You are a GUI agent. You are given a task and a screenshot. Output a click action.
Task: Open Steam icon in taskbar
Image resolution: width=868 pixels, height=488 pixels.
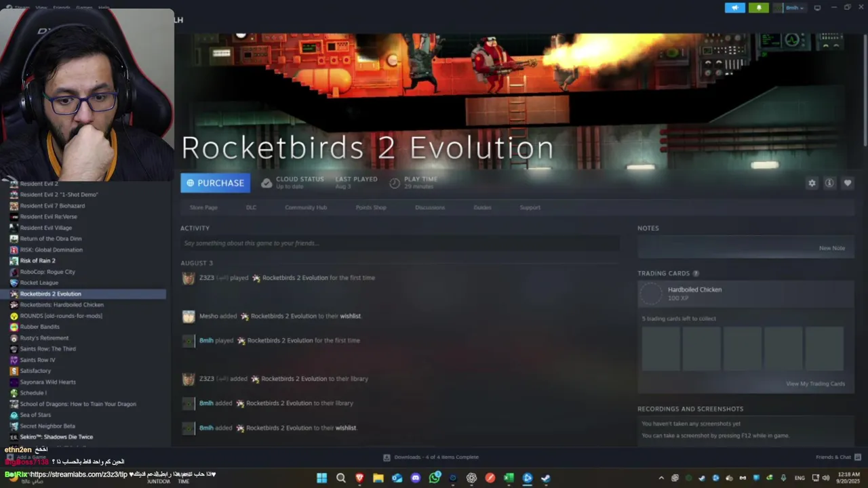(545, 478)
